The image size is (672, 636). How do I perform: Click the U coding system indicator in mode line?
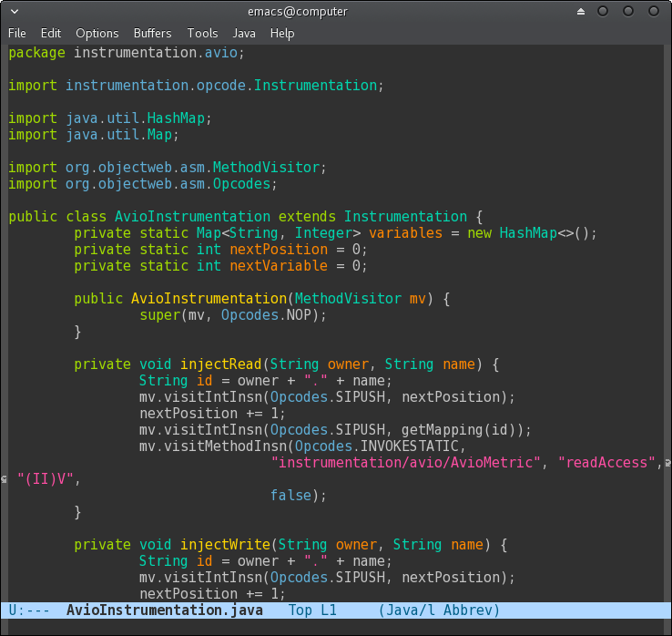click(x=13, y=610)
